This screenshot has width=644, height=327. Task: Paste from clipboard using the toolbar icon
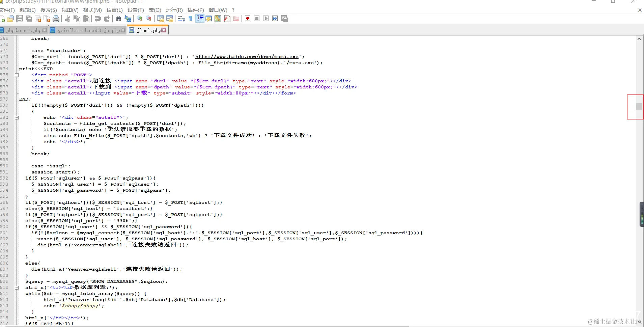click(86, 19)
